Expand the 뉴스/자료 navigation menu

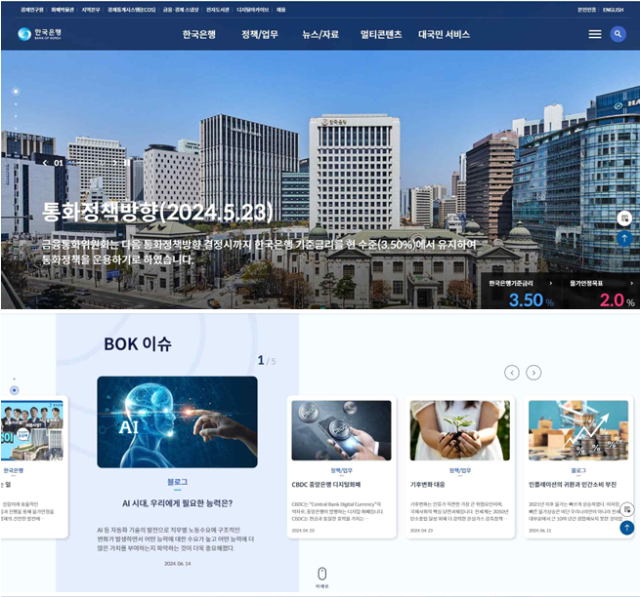click(320, 34)
